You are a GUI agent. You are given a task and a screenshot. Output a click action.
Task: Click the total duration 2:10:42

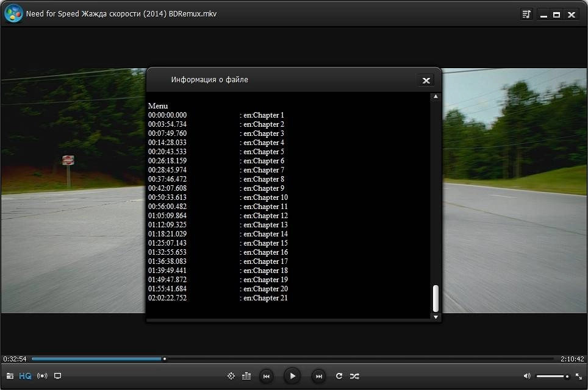click(x=572, y=359)
